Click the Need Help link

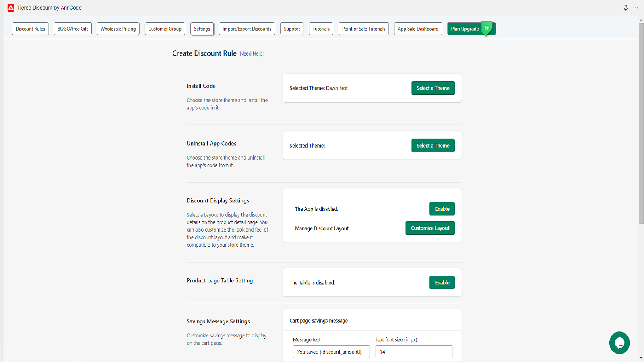pyautogui.click(x=252, y=53)
